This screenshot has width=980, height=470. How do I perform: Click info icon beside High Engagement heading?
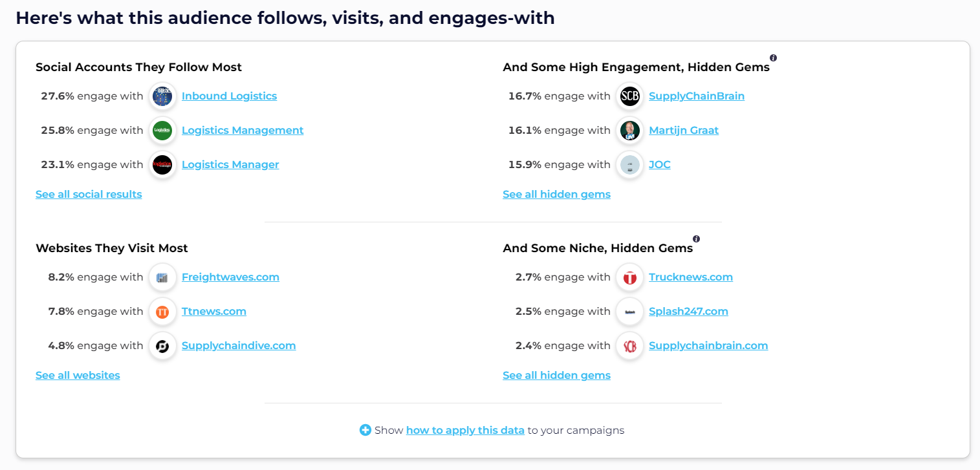point(774,58)
